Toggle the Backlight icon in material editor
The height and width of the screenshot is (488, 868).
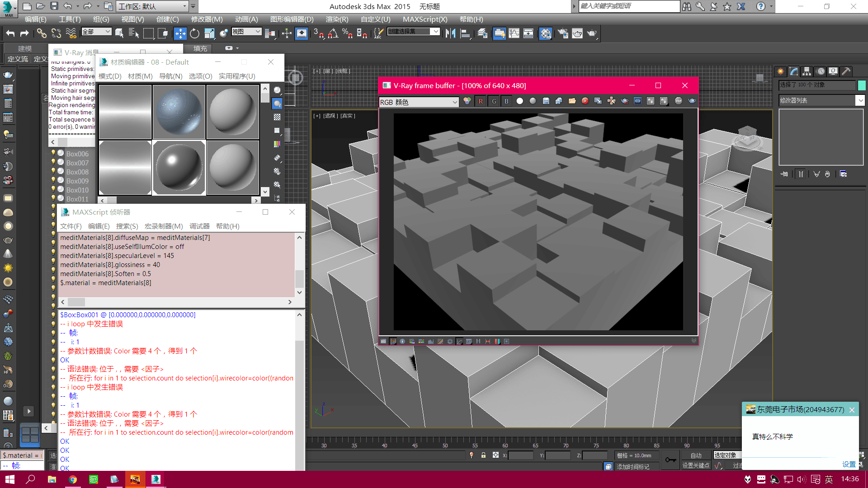[x=277, y=104]
